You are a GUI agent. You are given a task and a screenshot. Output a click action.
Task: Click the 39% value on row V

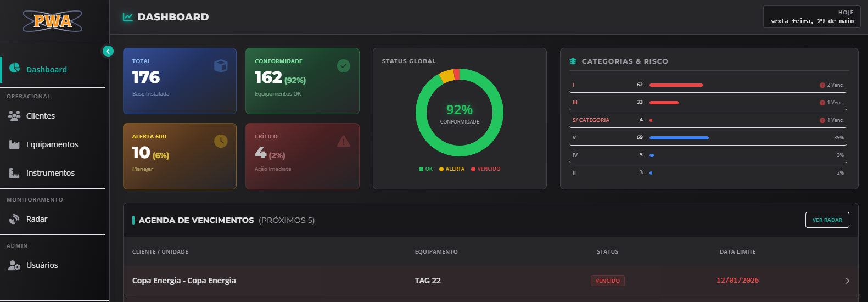[x=839, y=138]
